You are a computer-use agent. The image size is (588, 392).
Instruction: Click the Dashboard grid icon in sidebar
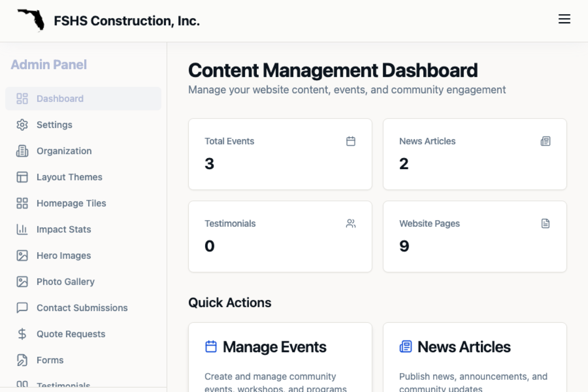[22, 98]
